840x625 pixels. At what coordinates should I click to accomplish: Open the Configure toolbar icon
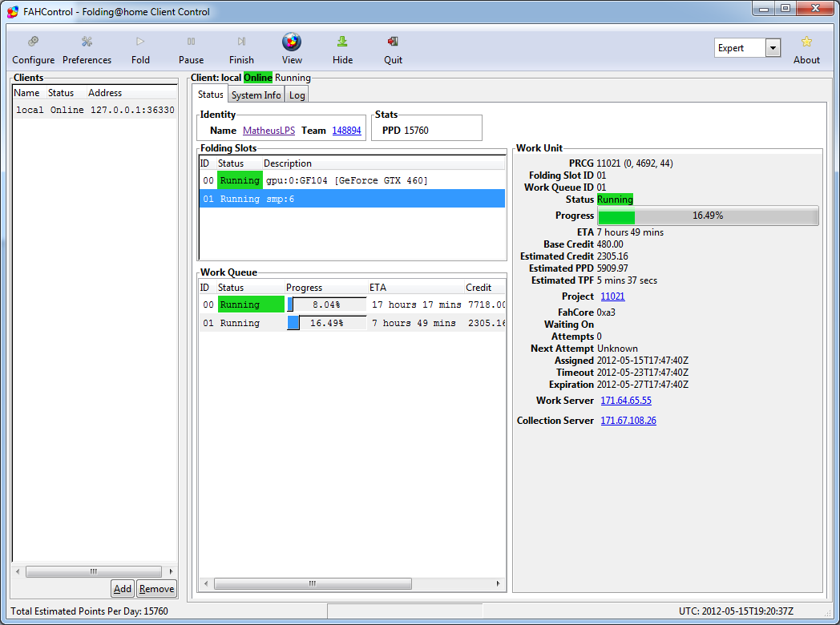[x=33, y=42]
